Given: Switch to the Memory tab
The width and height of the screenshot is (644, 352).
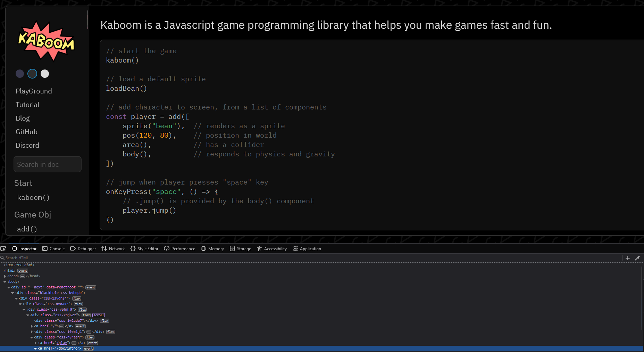Looking at the screenshot, I should (x=212, y=249).
